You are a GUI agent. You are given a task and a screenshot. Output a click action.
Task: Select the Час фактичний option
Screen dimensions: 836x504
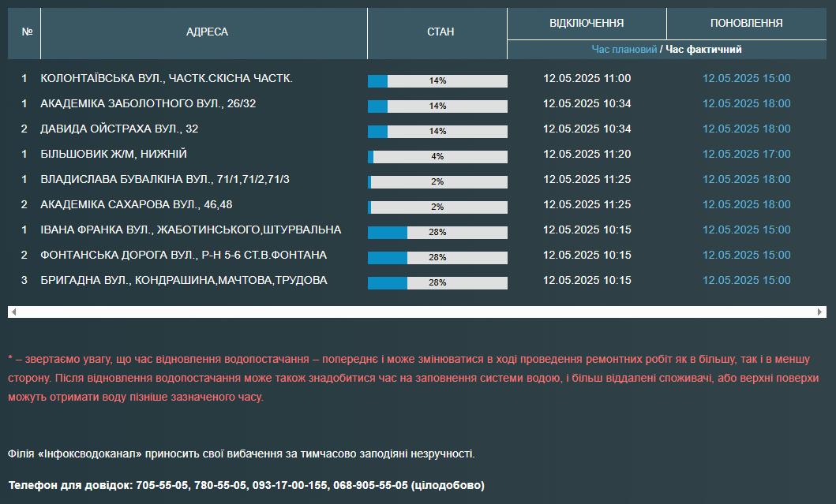(x=703, y=50)
